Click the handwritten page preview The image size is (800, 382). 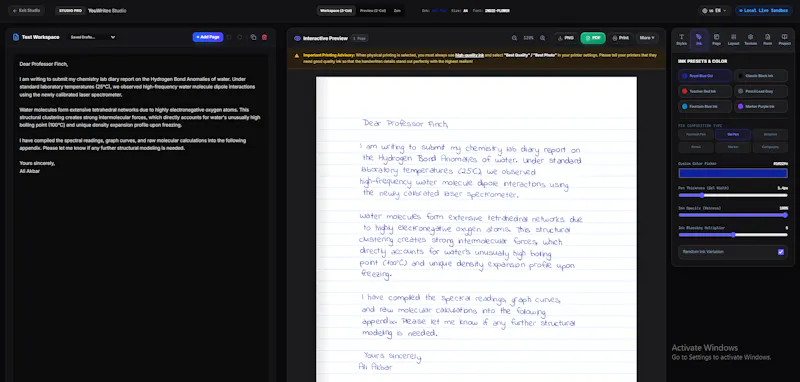click(x=476, y=229)
